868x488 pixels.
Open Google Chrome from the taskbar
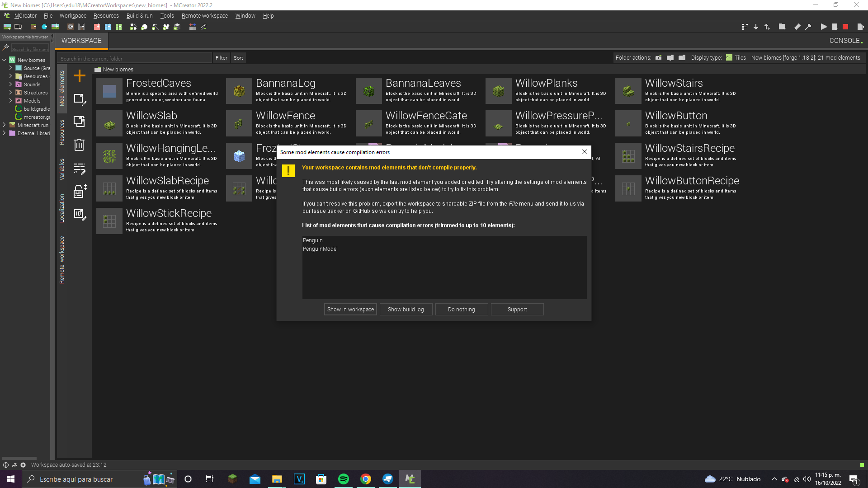point(366,479)
